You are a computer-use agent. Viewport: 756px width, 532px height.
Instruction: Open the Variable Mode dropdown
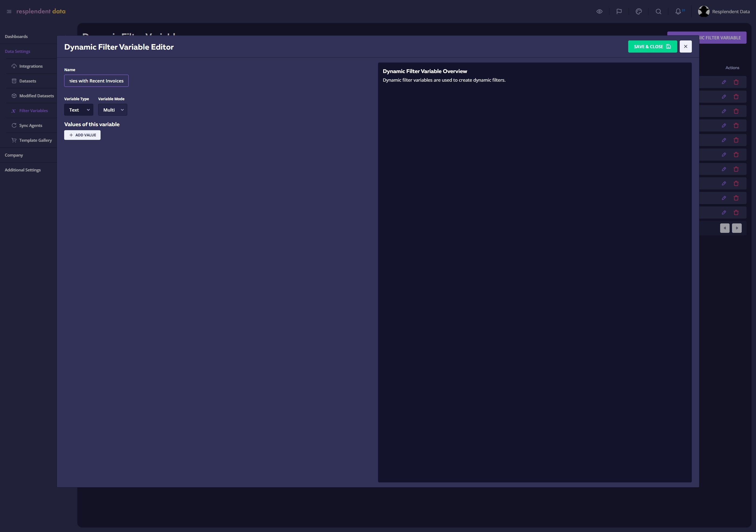click(x=113, y=110)
